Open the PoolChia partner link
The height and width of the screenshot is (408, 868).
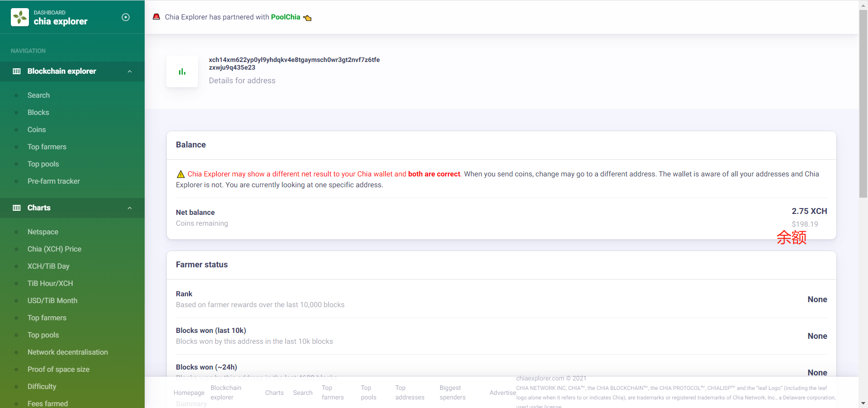click(285, 17)
